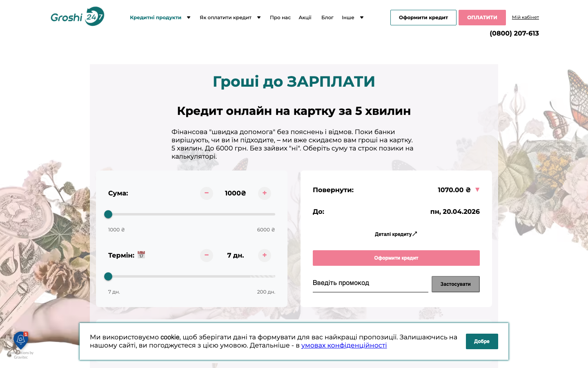This screenshot has width=588, height=368.
Task: Open Мій кабінет
Action: [526, 17]
